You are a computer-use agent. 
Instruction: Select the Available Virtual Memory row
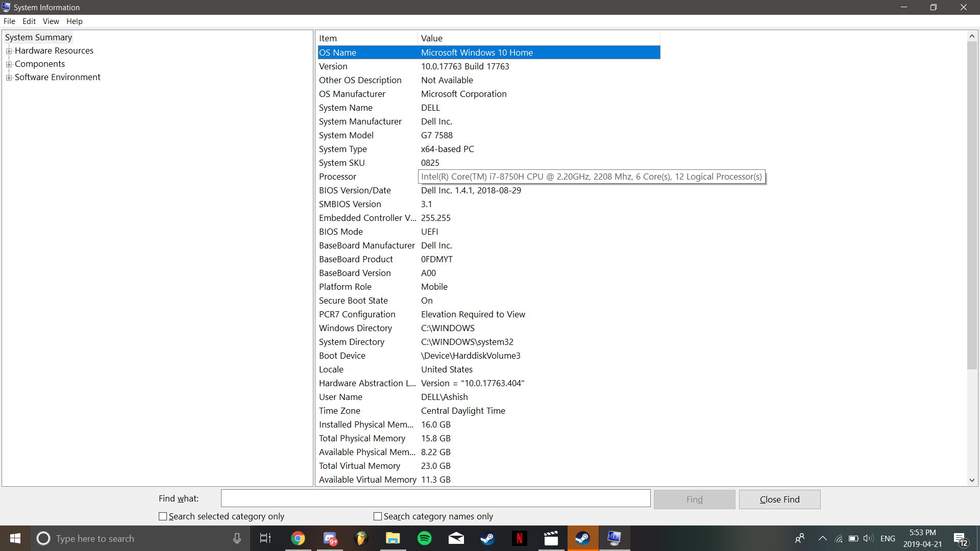[x=489, y=480]
